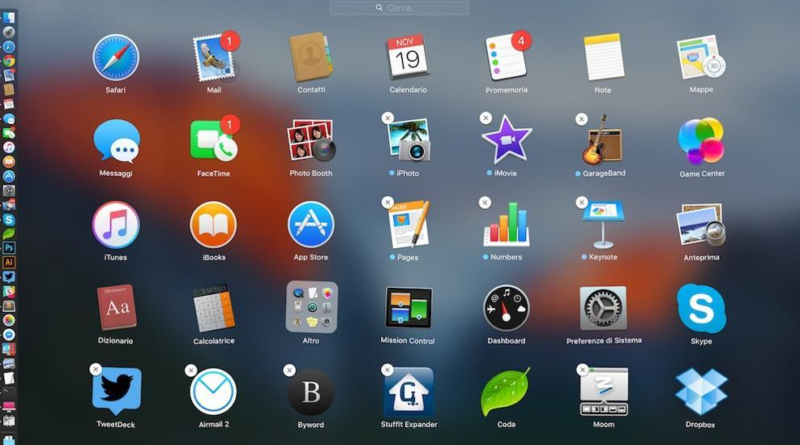The image size is (800, 445).
Task: Click Chrome icon in the Dock
Action: point(9,61)
